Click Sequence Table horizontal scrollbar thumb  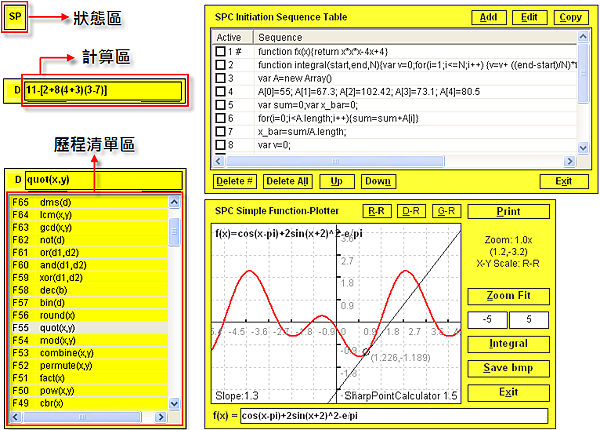(x=335, y=161)
